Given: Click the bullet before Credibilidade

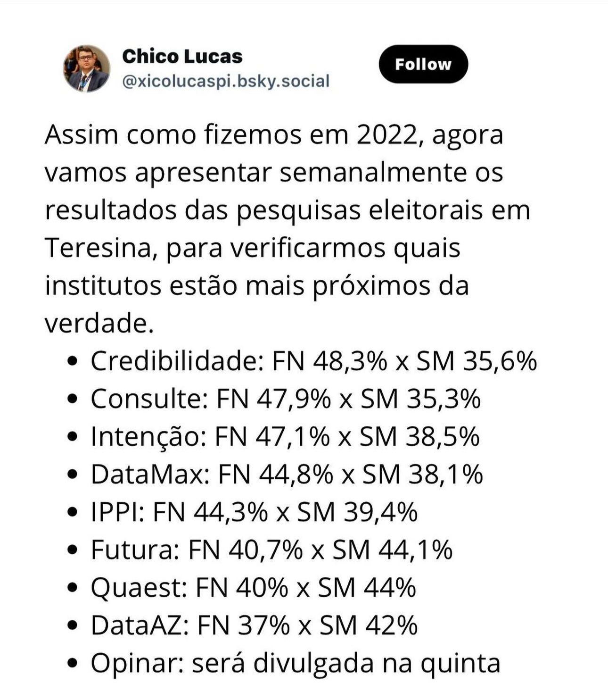Looking at the screenshot, I should [x=72, y=362].
